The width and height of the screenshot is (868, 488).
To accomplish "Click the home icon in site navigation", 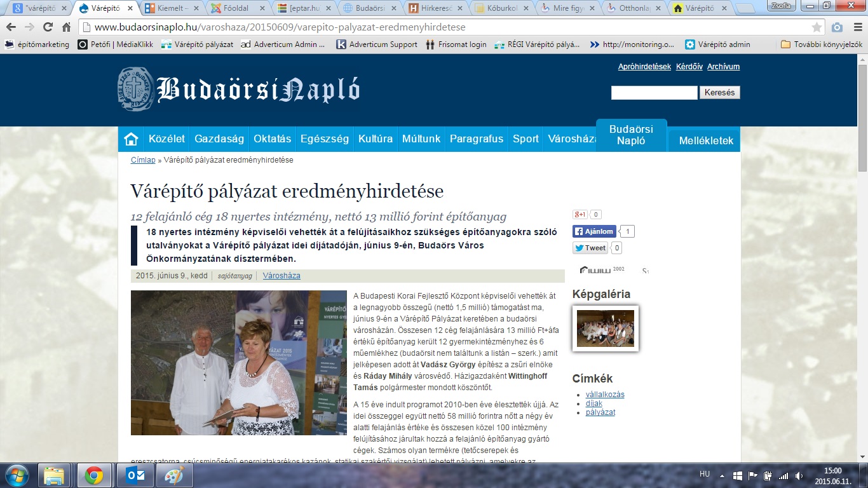I will tap(131, 139).
